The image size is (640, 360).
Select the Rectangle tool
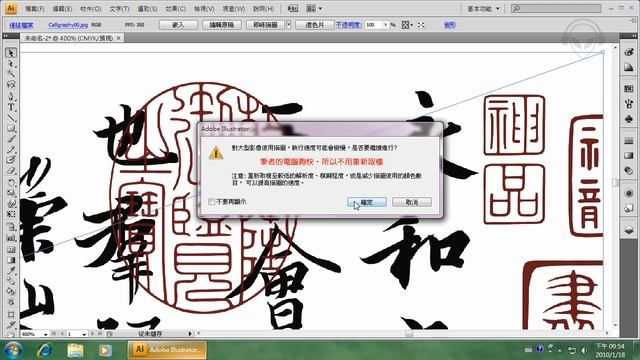[x=11, y=128]
